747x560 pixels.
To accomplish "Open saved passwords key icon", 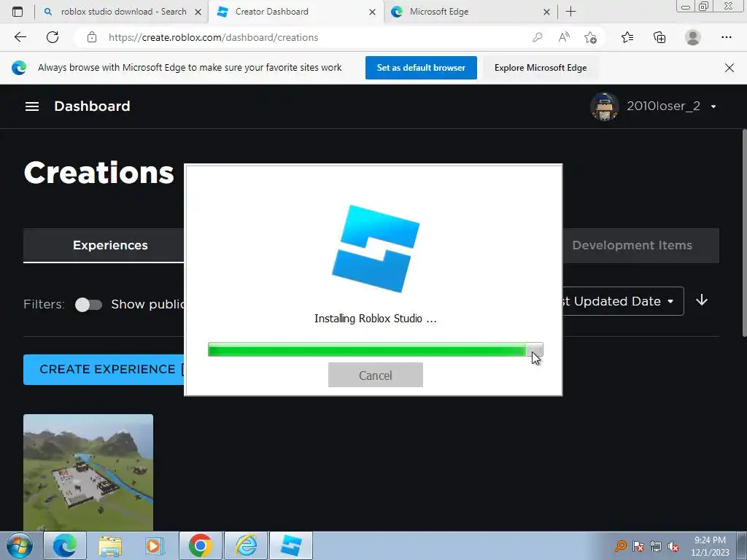I will pyautogui.click(x=538, y=37).
